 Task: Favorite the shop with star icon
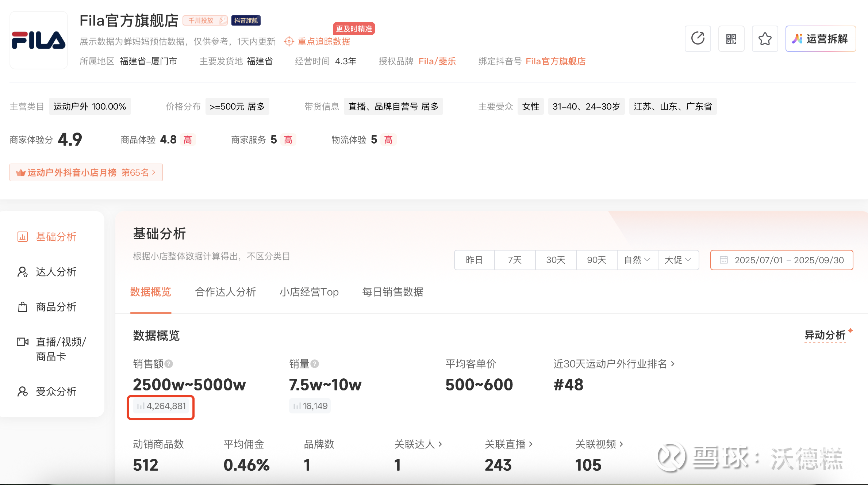765,39
